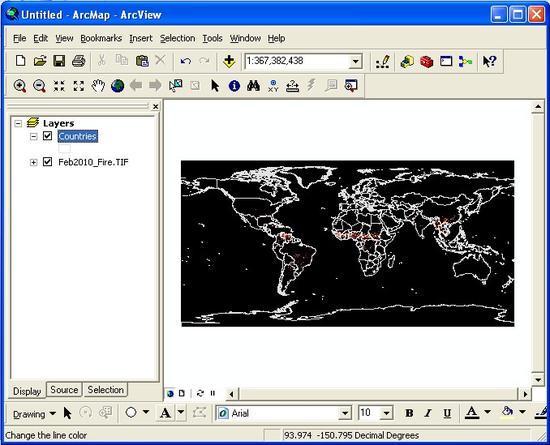The width and height of the screenshot is (550, 445).
Task: Open font color dropdown arrow
Action: coord(488,412)
